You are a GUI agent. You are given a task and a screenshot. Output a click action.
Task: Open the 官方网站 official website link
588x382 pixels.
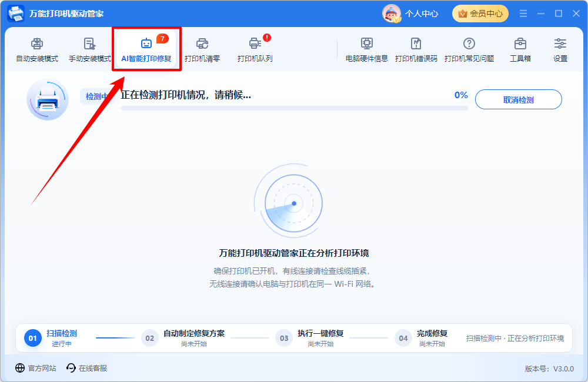pyautogui.click(x=36, y=368)
